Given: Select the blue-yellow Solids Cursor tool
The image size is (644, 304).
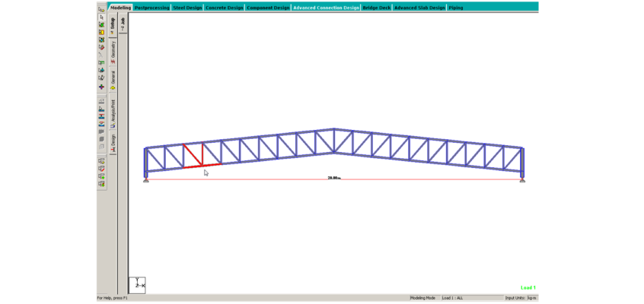Looking at the screenshot, I should [x=101, y=40].
